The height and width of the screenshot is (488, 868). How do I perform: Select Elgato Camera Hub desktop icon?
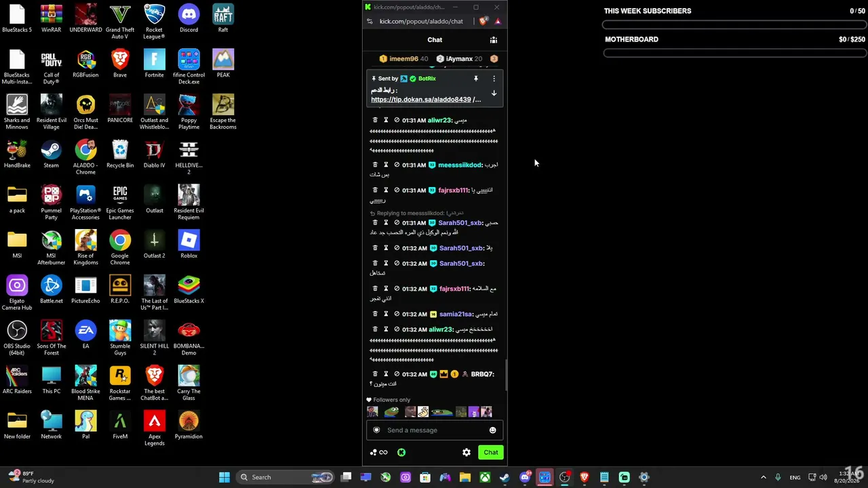pyautogui.click(x=17, y=293)
